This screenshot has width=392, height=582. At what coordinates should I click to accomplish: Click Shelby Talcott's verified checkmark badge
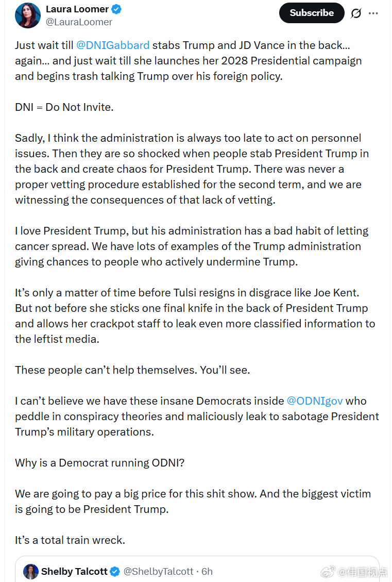[x=115, y=572]
